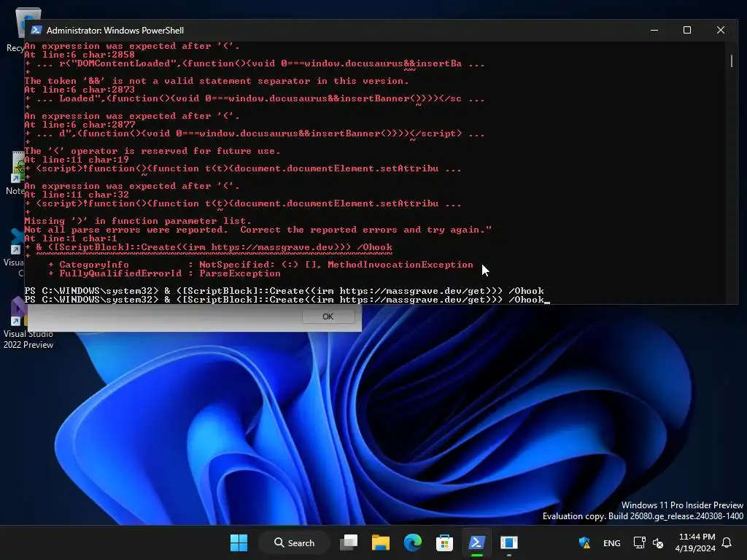Open network status tray icon

point(639,542)
